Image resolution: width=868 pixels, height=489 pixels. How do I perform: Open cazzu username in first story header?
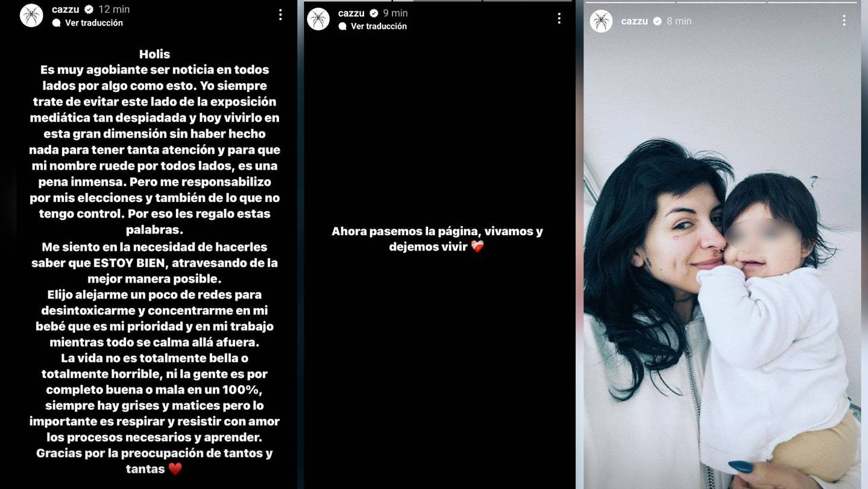(x=66, y=10)
